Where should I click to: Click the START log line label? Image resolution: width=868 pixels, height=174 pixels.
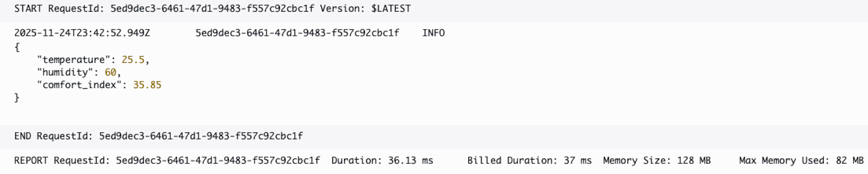(28, 9)
